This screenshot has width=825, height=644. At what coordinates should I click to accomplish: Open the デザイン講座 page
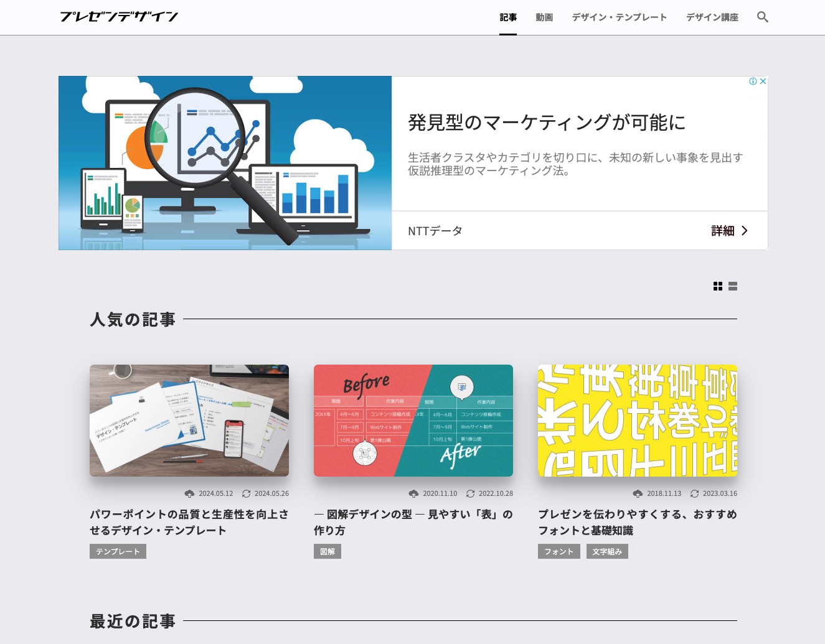(712, 17)
